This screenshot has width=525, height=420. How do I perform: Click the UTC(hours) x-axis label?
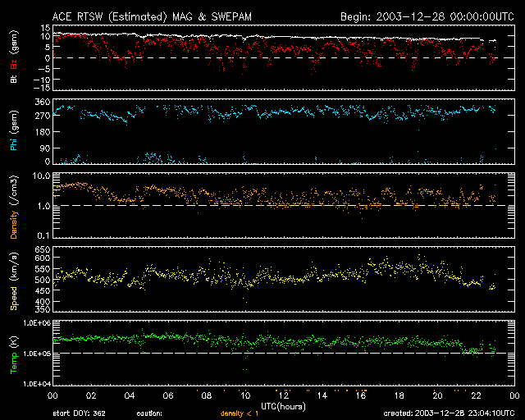[281, 406]
